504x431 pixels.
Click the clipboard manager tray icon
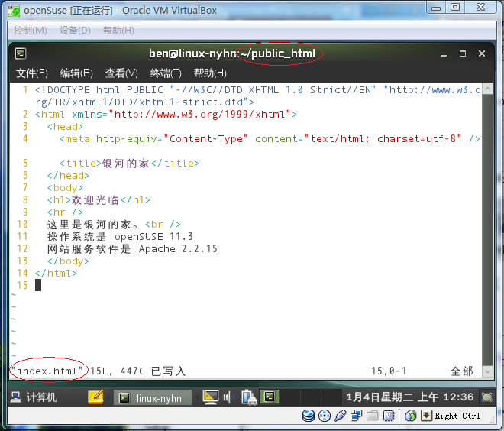coord(249,397)
